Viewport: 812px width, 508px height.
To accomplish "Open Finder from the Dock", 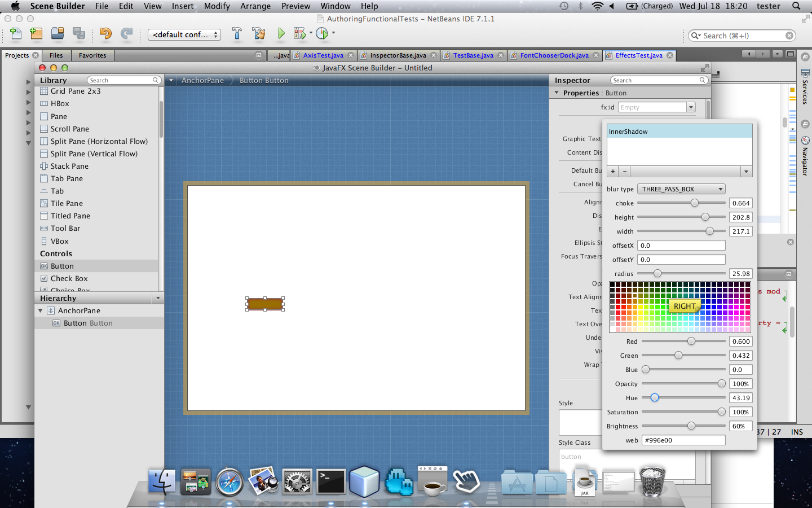I will (162, 483).
